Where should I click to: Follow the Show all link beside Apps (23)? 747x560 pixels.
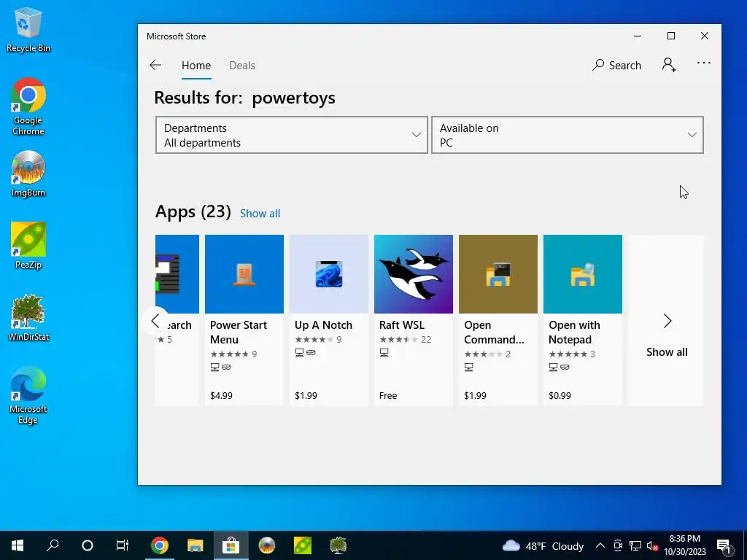[260, 214]
